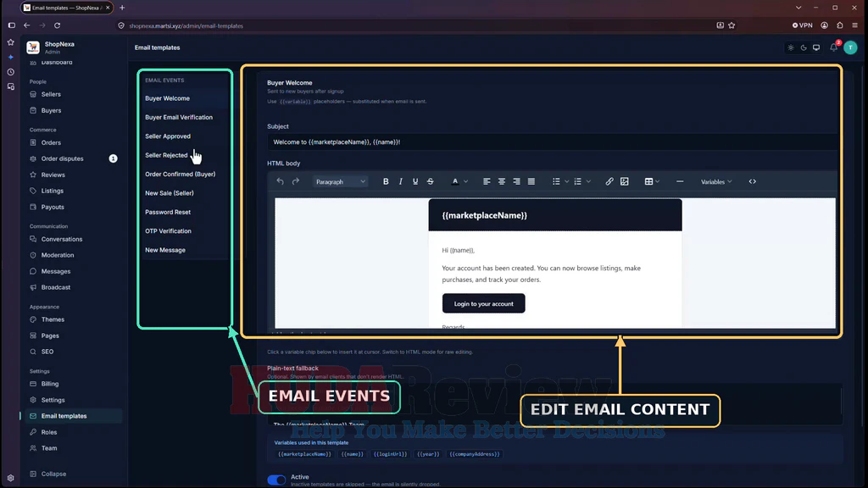Image resolution: width=868 pixels, height=488 pixels.
Task: Open the Paragraph style dropdown
Action: [340, 181]
